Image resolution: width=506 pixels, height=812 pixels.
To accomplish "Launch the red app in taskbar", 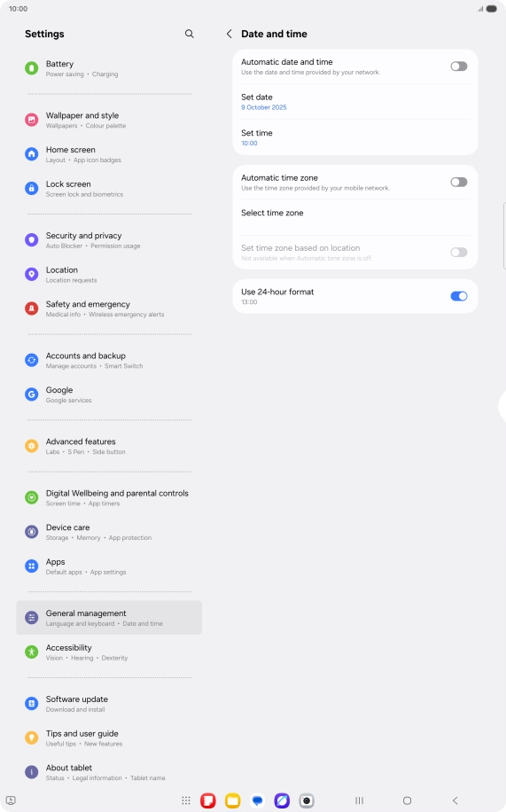I will tap(208, 800).
